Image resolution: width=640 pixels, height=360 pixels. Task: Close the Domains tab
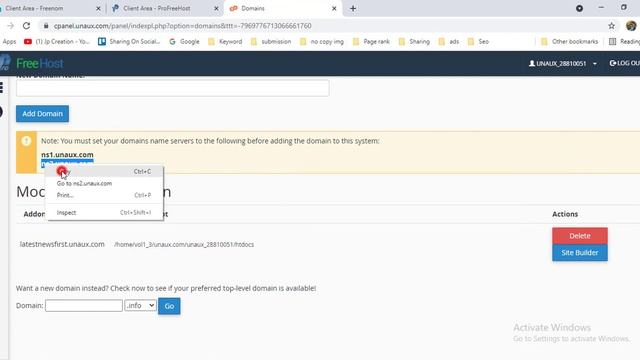334,8
